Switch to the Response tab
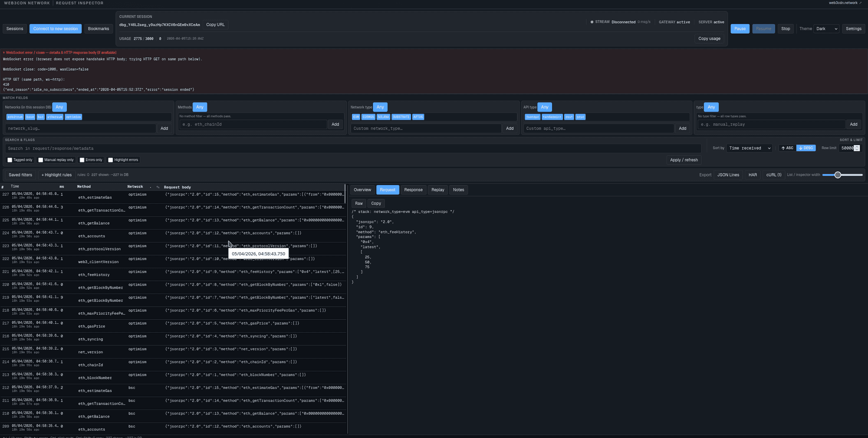The width and height of the screenshot is (868, 438). pos(413,190)
